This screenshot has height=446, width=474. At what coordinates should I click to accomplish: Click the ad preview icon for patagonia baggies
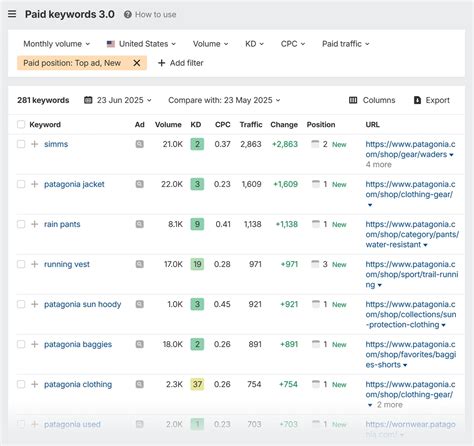pos(140,344)
